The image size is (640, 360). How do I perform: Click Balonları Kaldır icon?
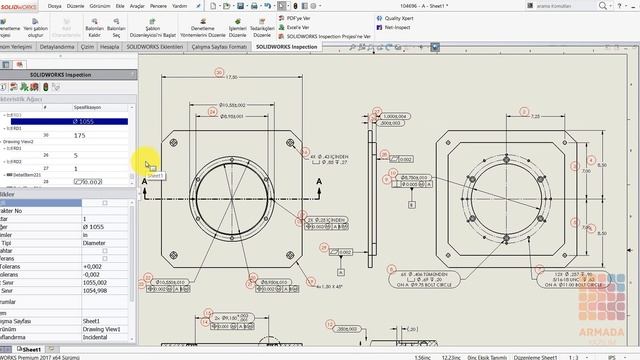pos(94,28)
